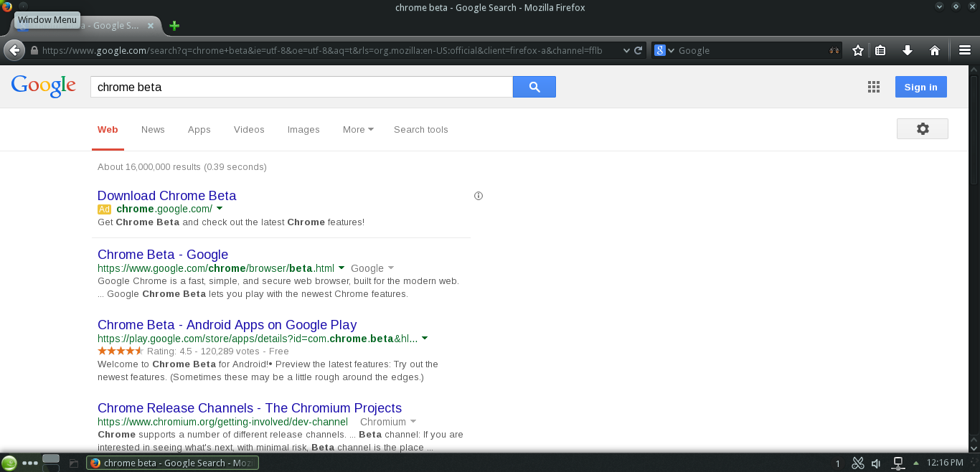Open Search tools
Screen dimensions: 980x472
coord(420,130)
